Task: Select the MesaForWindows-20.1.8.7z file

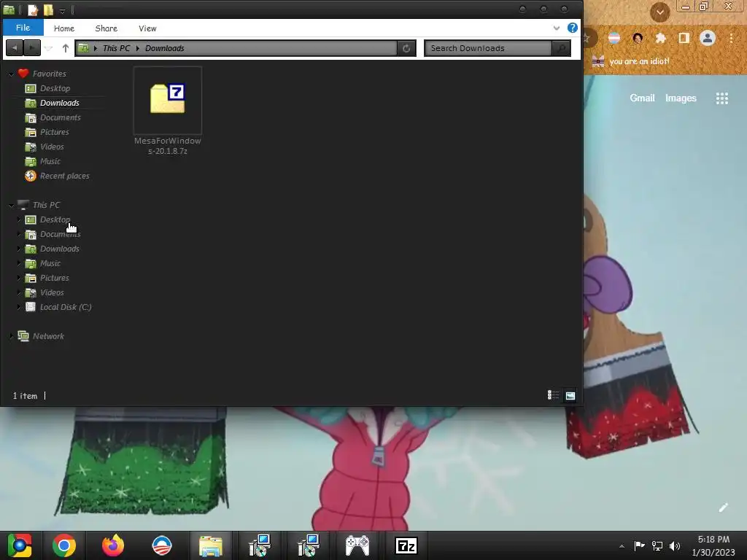Action: click(167, 111)
